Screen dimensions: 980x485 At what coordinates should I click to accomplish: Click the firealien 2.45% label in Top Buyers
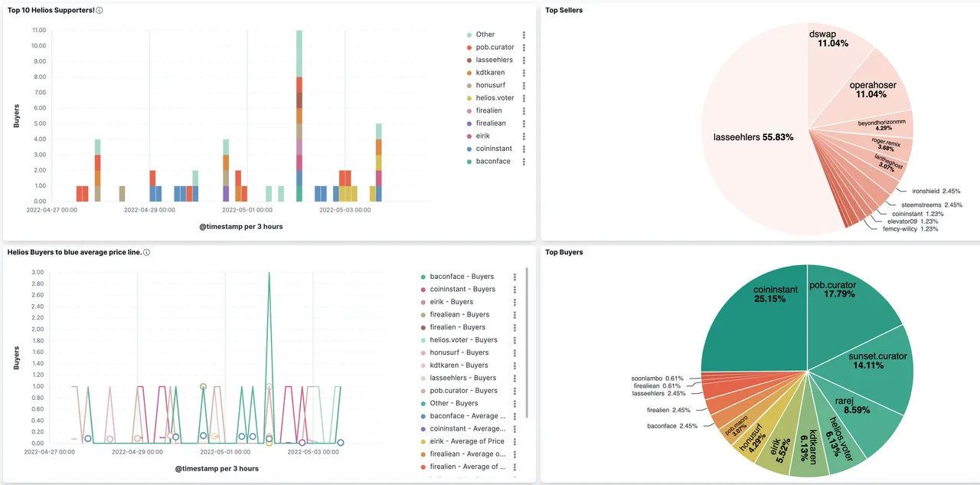(670, 410)
